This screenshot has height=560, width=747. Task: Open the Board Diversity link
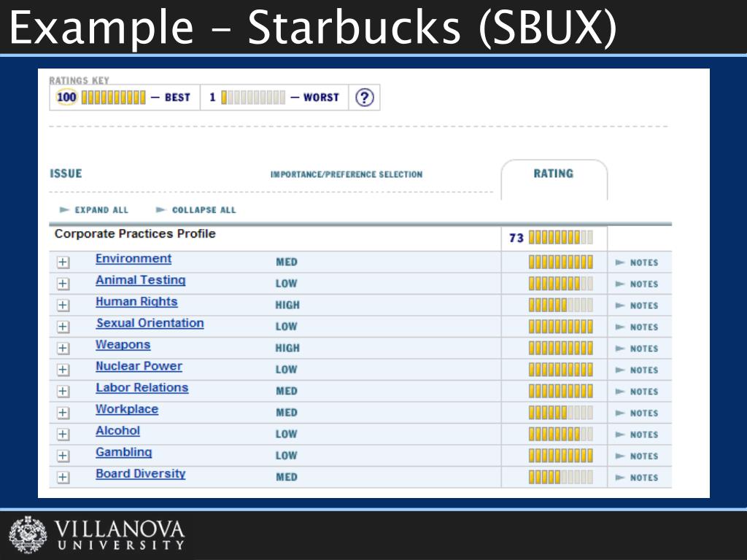click(141, 474)
